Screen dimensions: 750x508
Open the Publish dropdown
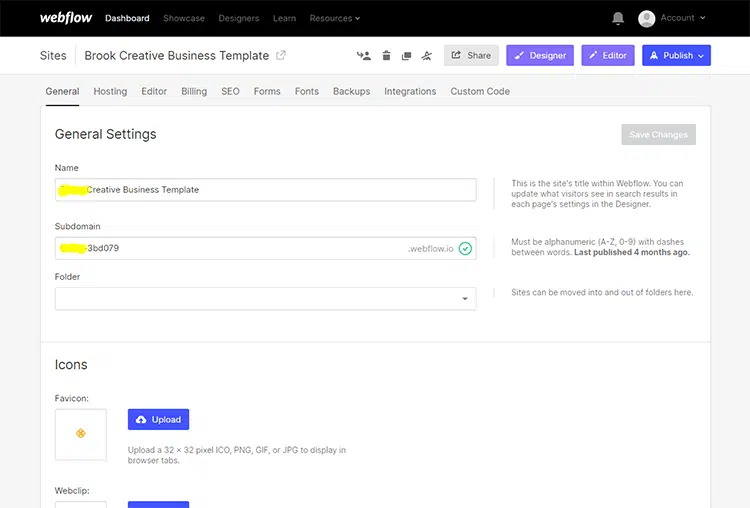click(676, 55)
